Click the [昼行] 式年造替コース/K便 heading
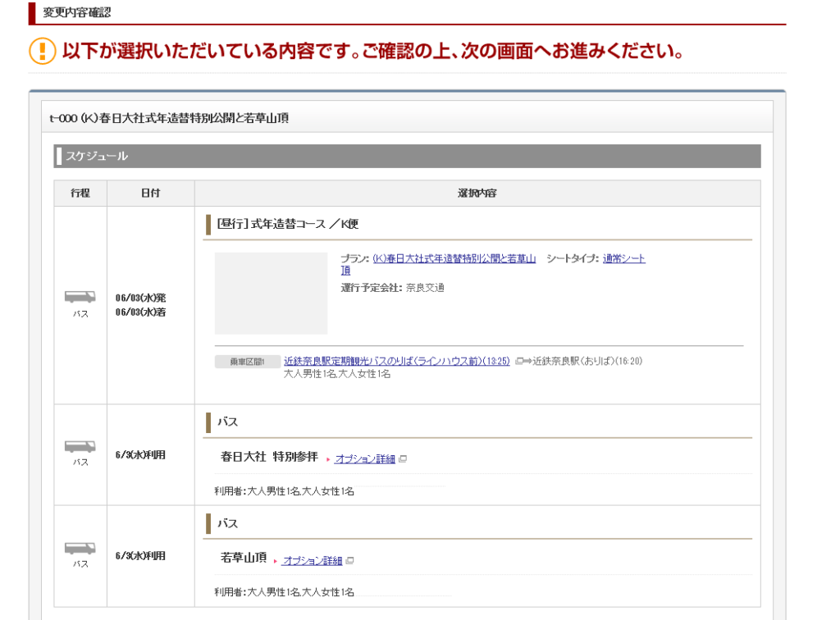This screenshot has height=620, width=840. click(288, 224)
